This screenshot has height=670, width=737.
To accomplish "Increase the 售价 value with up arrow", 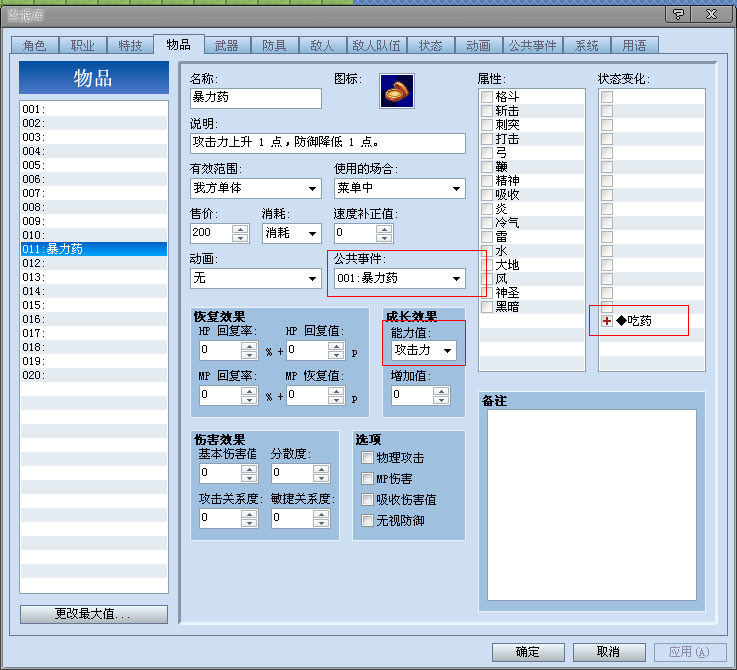I will pos(240,229).
